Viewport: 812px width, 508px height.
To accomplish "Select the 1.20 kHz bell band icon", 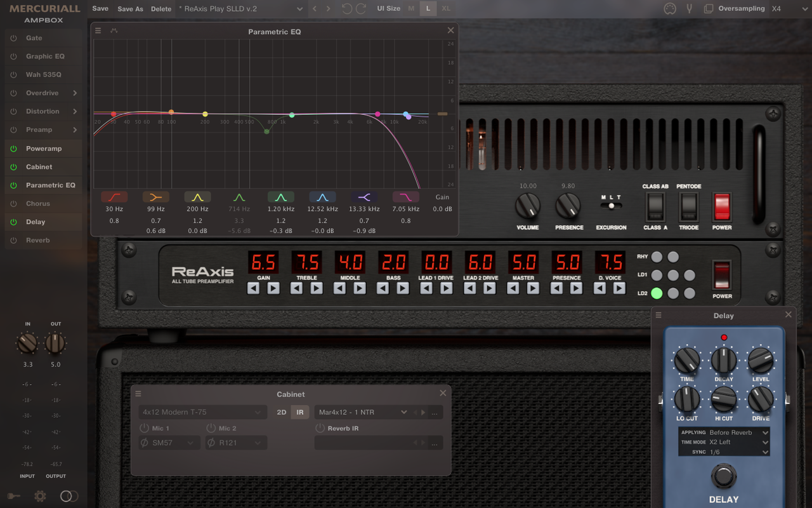I will coord(281,197).
